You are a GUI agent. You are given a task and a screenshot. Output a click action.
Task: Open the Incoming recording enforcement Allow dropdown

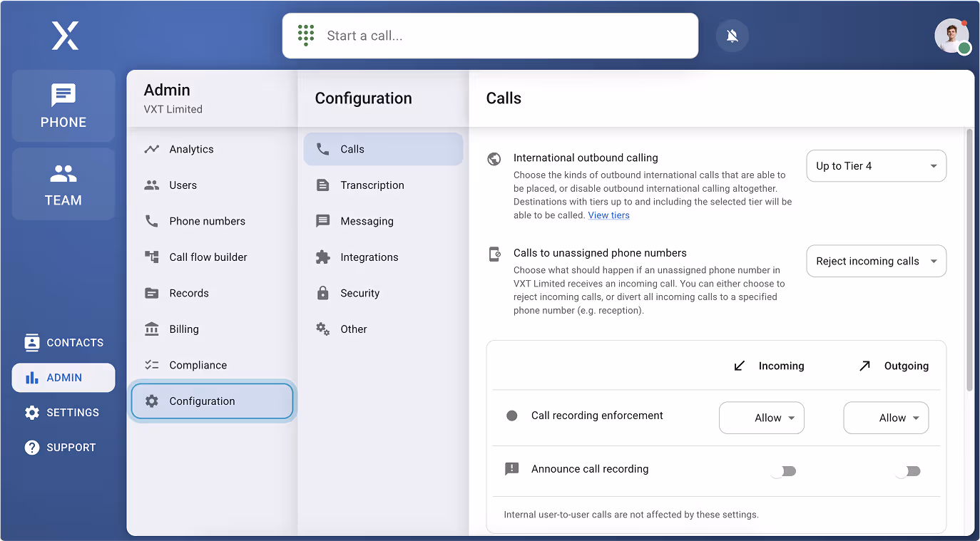click(762, 418)
